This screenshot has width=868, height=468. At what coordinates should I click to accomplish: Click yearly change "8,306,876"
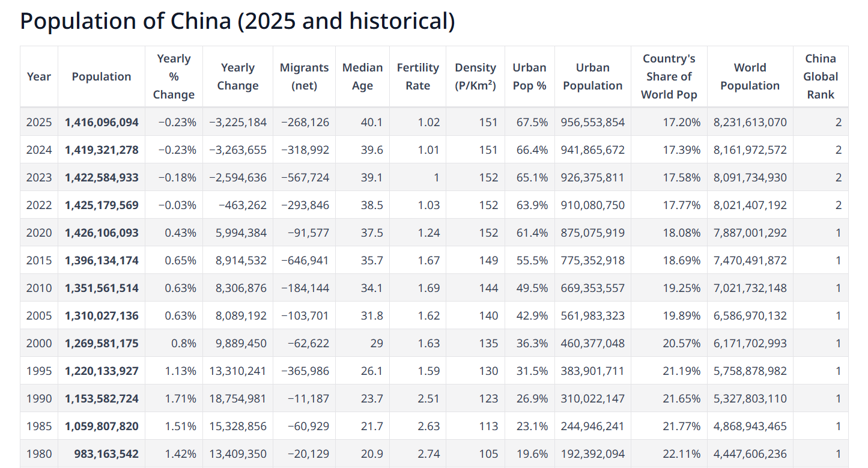click(x=241, y=288)
